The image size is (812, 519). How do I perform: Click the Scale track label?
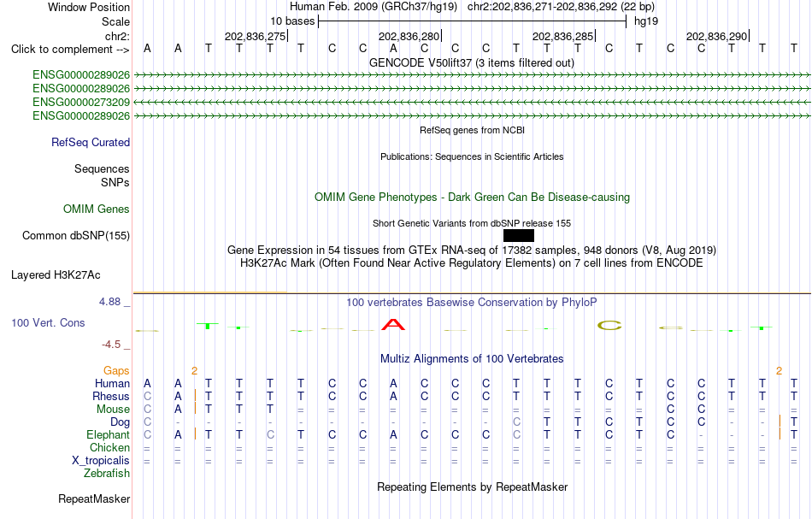(115, 21)
